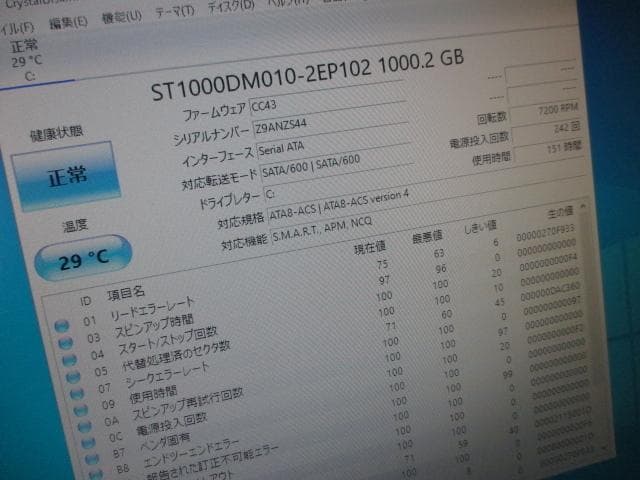640x480 pixels.
Task: Click status icon for 03 スピンアップ時間
Action: [65, 343]
